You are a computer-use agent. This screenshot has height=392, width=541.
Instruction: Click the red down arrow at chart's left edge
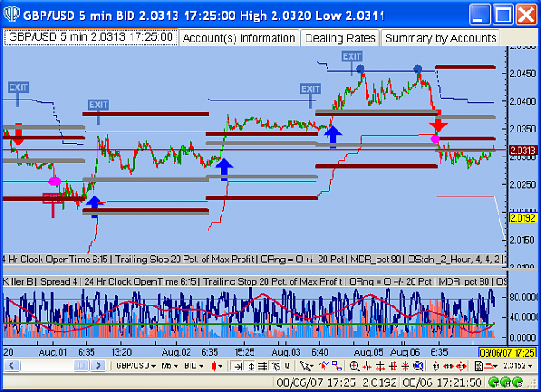(x=18, y=134)
